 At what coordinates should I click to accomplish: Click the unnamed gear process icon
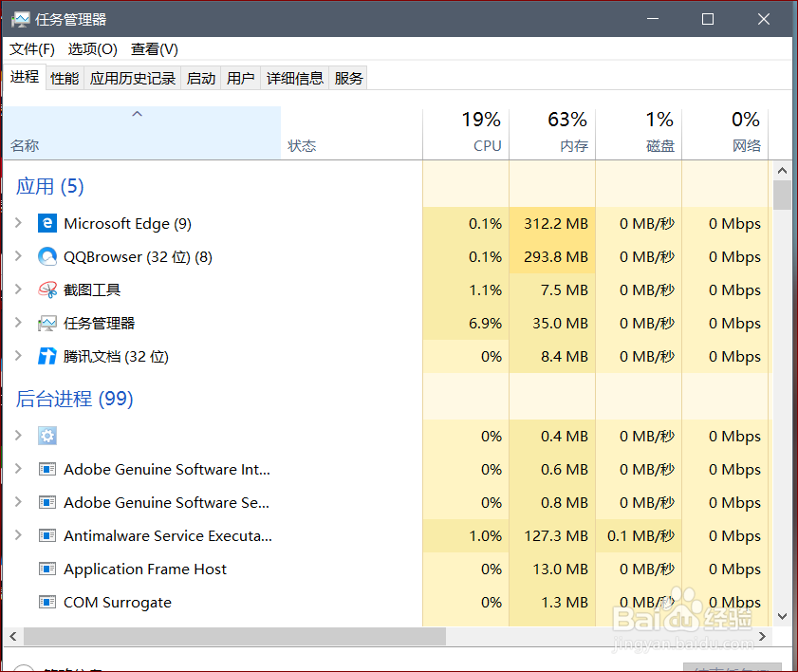tap(47, 436)
